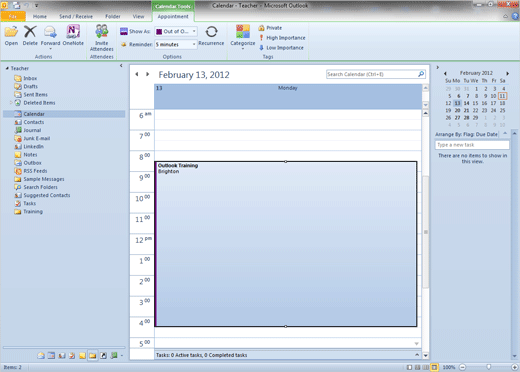Expand the daily task list arrow

click(x=417, y=355)
